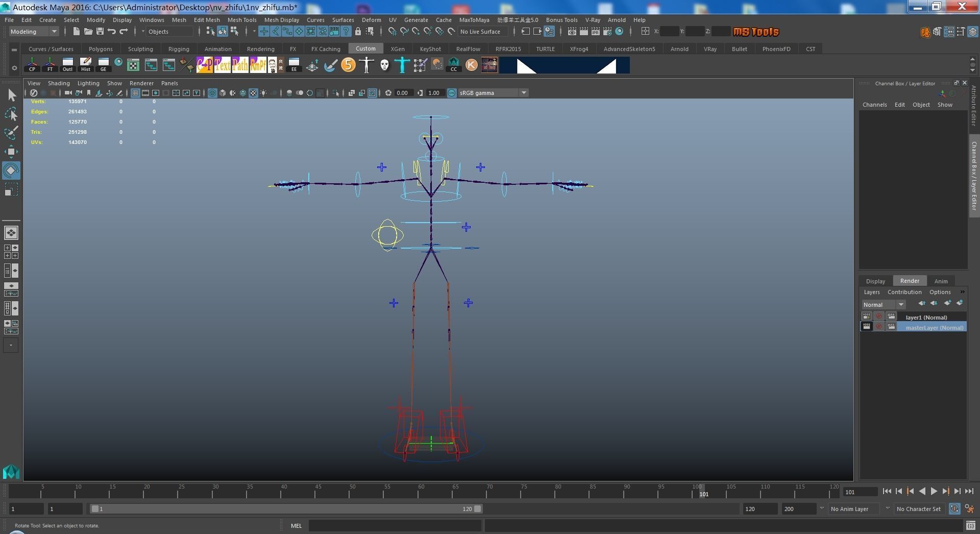Screen dimensions: 980x534
Task: Open the MS Tools logo button
Action: pyautogui.click(x=756, y=32)
